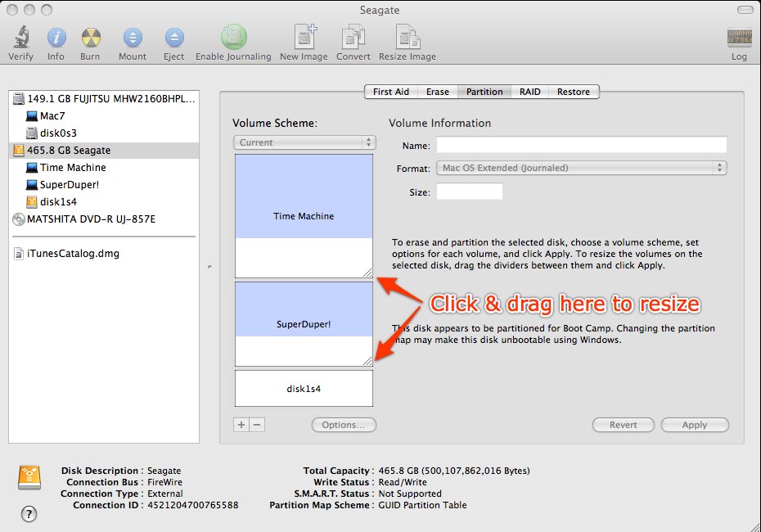Select the Time Machine partition block
The image size is (761, 532).
click(x=304, y=216)
